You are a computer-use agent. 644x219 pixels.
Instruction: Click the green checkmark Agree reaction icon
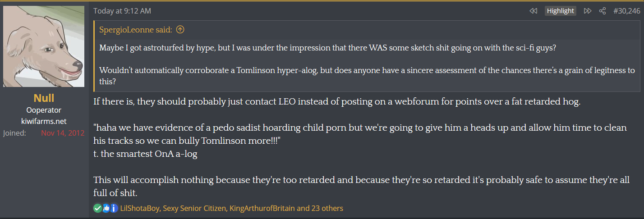pos(97,208)
